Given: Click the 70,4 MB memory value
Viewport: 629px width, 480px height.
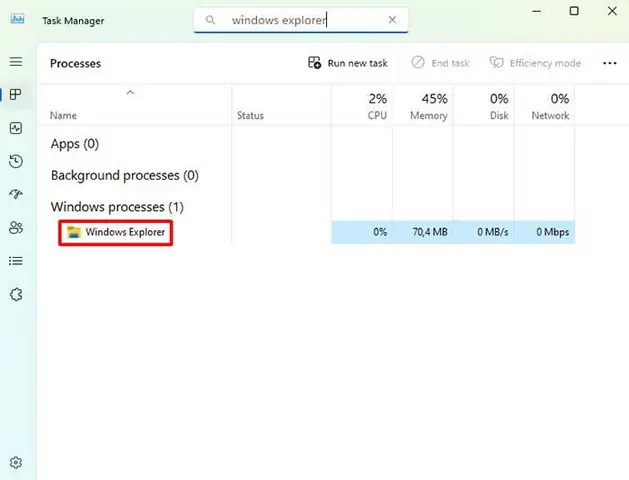Looking at the screenshot, I should coord(430,232).
